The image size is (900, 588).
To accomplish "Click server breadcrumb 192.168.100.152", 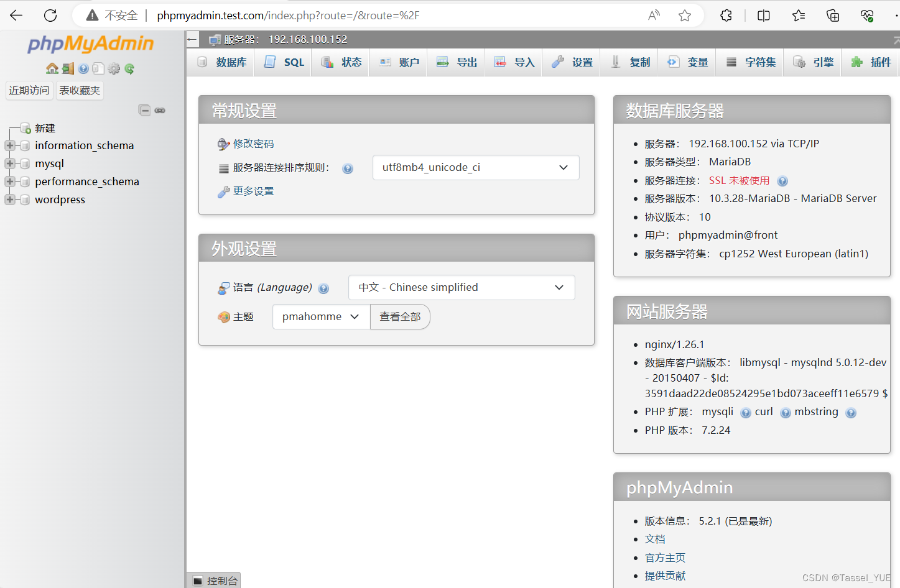I will click(x=308, y=39).
